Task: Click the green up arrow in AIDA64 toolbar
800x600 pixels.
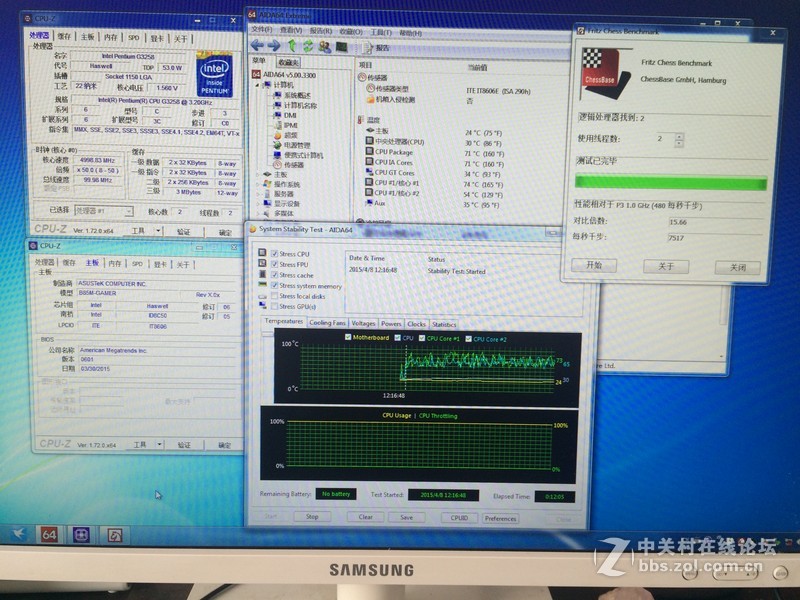Action: (x=292, y=46)
